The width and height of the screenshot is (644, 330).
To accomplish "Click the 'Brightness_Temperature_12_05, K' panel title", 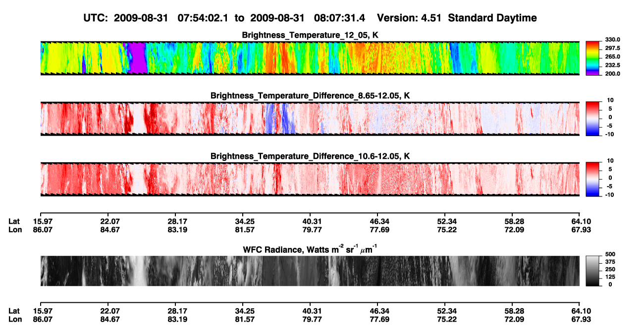I will 310,35.
